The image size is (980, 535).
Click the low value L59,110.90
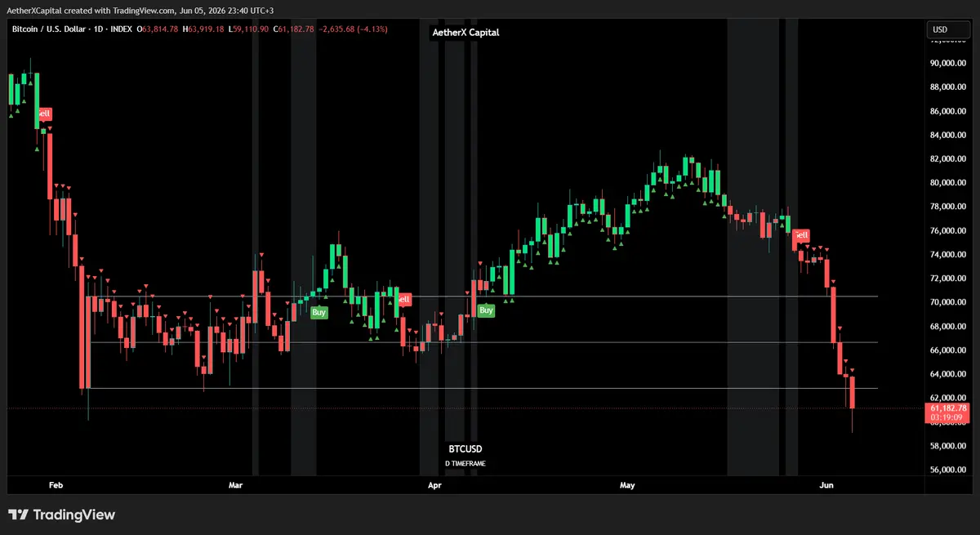pyautogui.click(x=250, y=29)
